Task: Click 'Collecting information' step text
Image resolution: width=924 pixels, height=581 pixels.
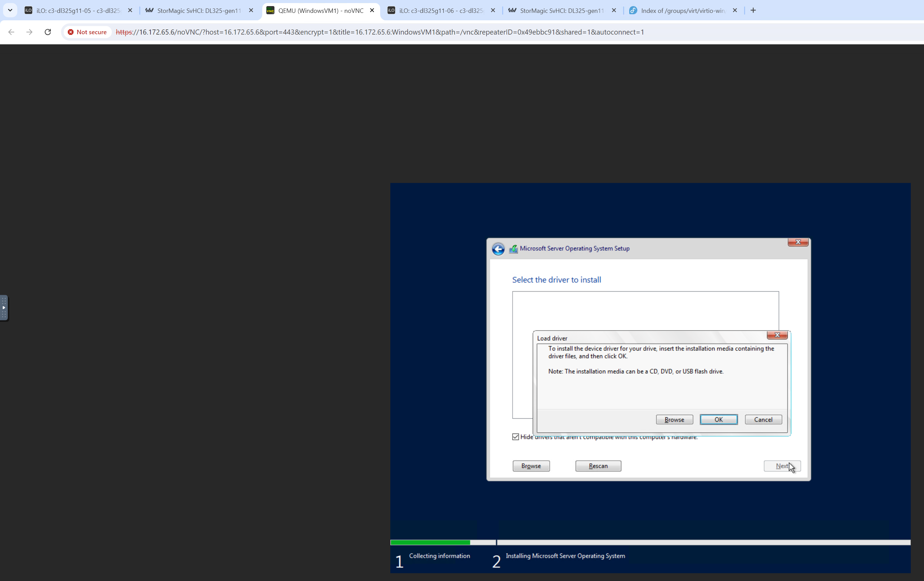Action: click(x=439, y=556)
